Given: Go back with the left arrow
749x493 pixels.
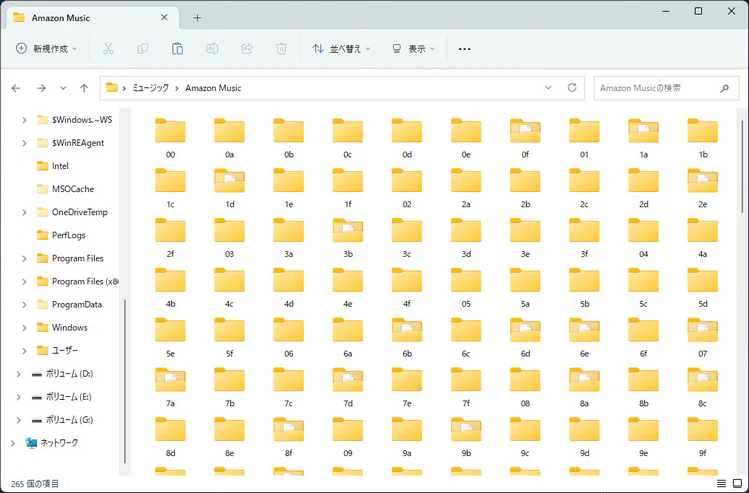Looking at the screenshot, I should click(x=16, y=88).
